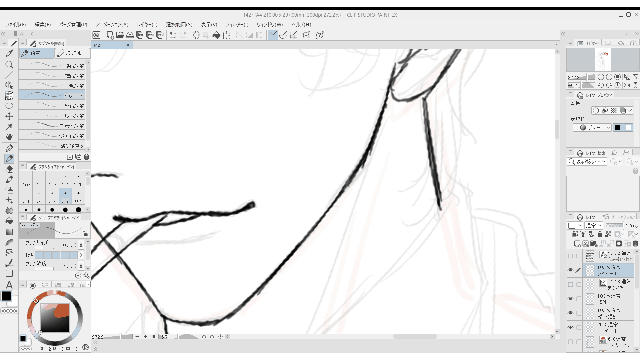Viewport: 640px width, 360px height.
Task: Select the Pencil tool in toolbox
Action: coord(9,158)
